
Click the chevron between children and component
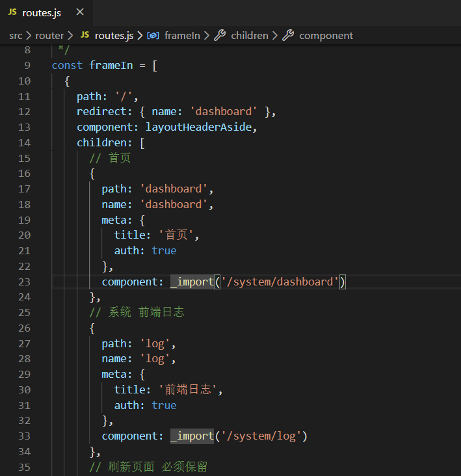point(275,36)
